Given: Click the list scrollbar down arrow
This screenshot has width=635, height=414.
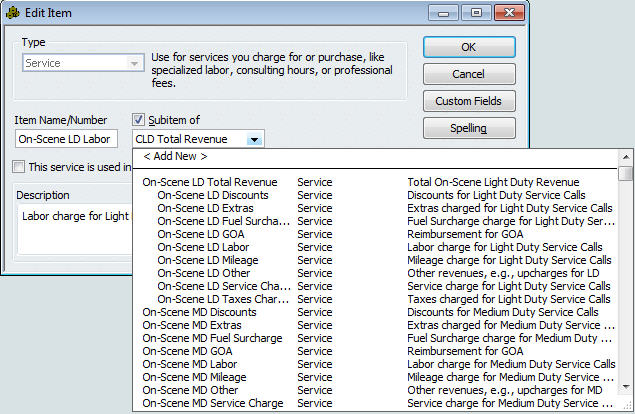Looking at the screenshot, I should click(625, 405).
